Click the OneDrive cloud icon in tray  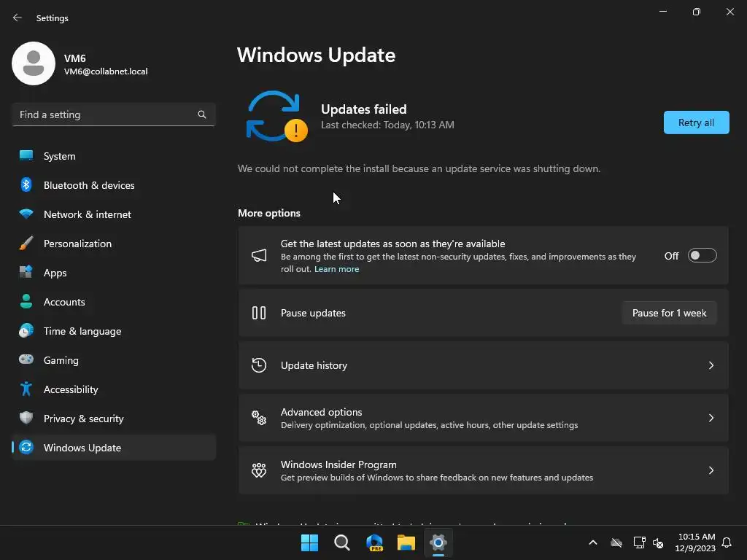616,542
